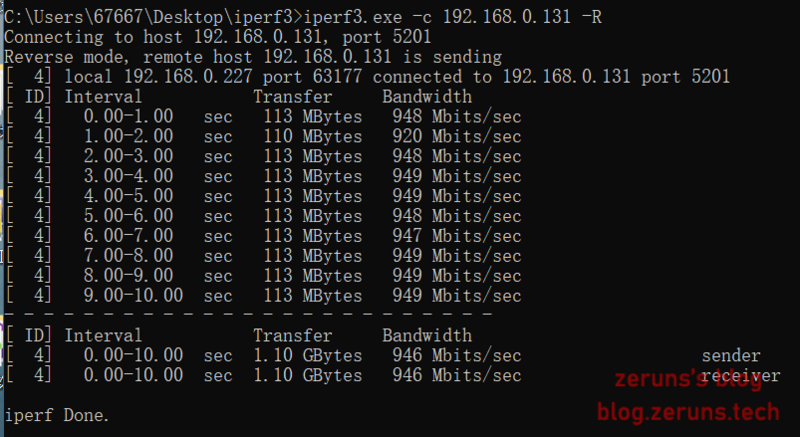Click the 1.10 GBytes value in sender row
The width and height of the screenshot is (800, 437).
click(308, 355)
